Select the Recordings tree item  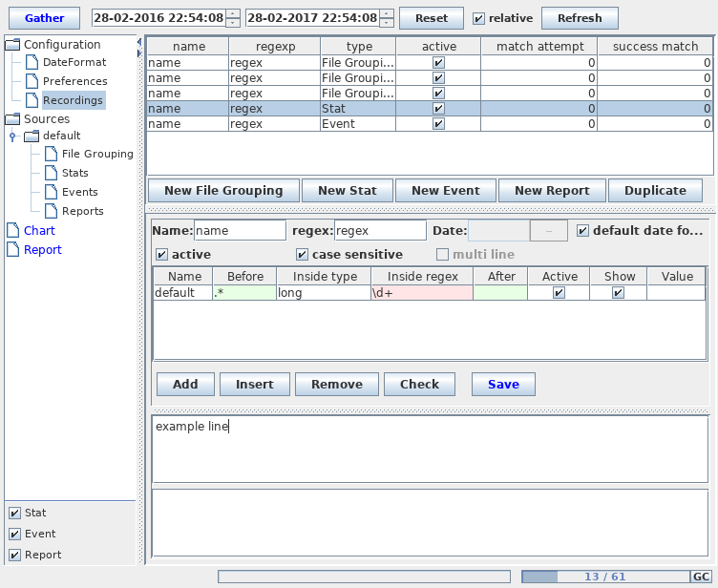(74, 100)
